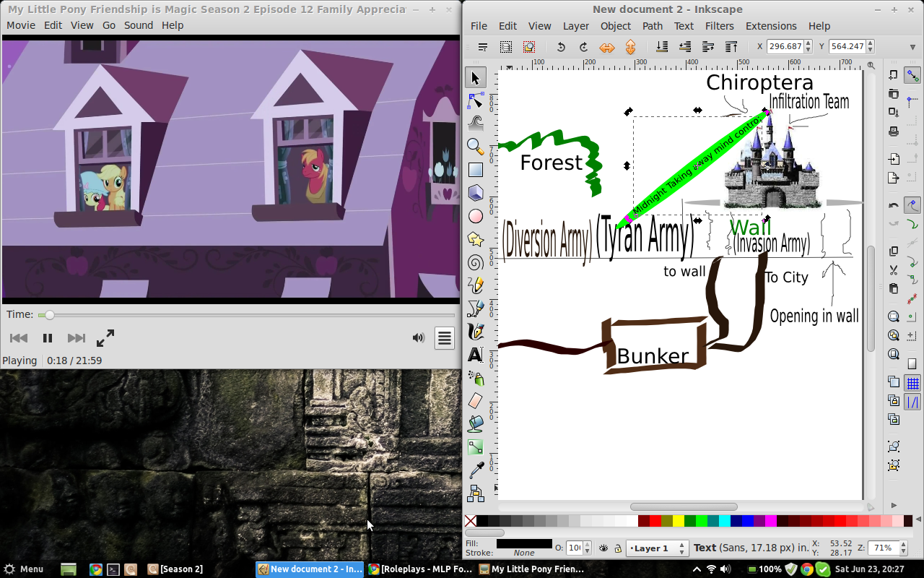The width and height of the screenshot is (924, 578).
Task: Select the Star polygon tool
Action: 475,239
